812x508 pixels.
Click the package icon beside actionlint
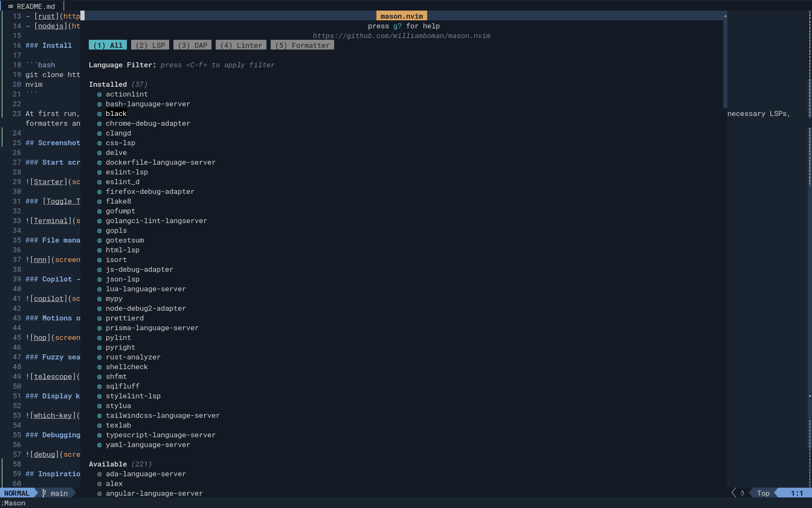point(99,94)
